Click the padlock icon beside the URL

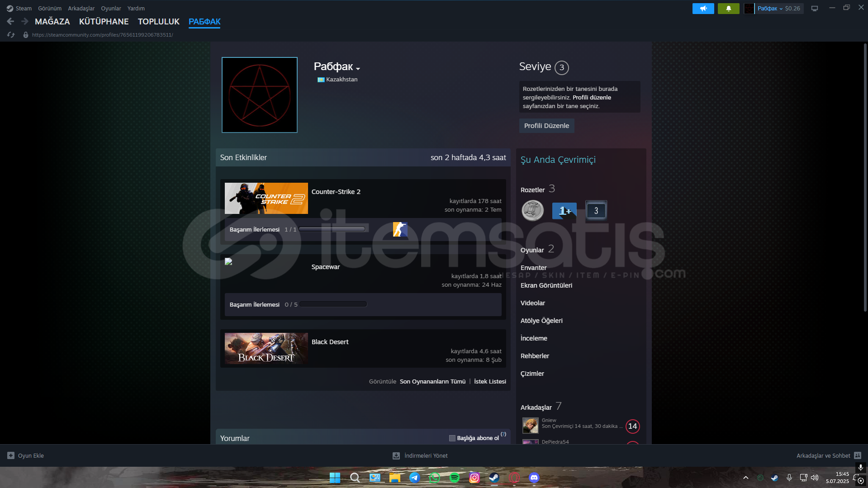coord(26,35)
